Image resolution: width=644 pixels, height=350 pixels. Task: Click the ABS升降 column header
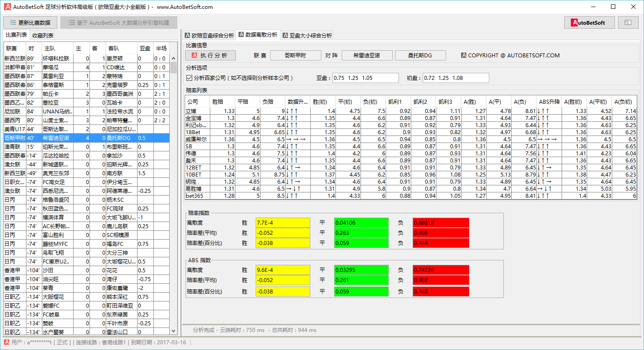[549, 102]
